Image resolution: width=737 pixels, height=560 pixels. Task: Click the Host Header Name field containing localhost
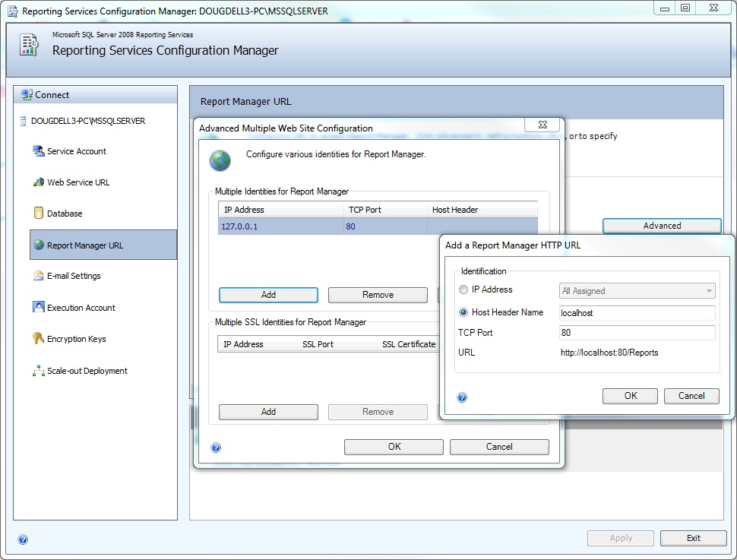pos(637,313)
